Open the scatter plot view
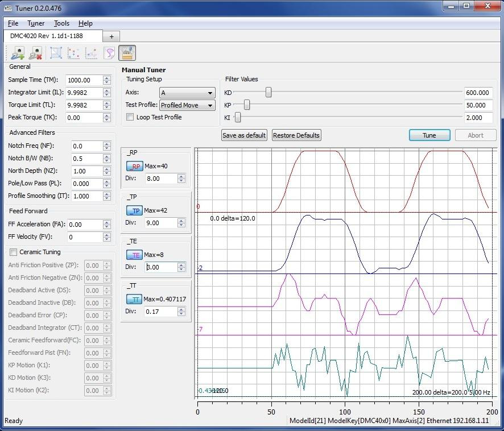 [73, 52]
